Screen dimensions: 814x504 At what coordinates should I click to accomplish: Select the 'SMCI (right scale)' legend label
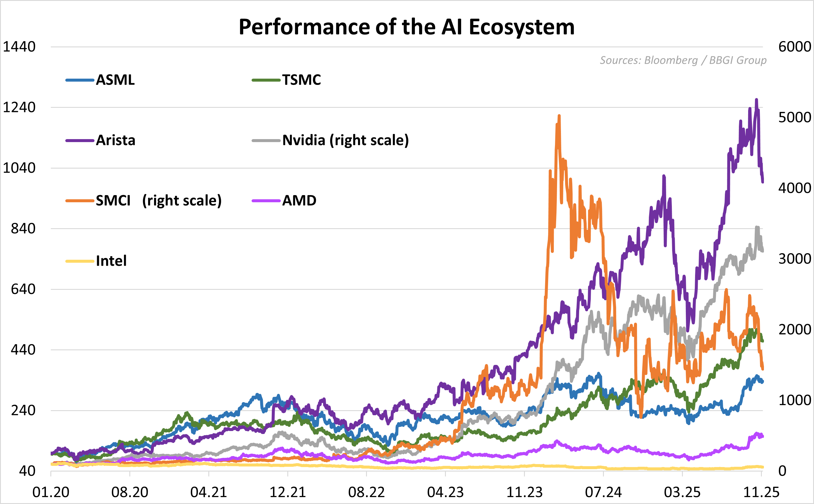(x=159, y=201)
